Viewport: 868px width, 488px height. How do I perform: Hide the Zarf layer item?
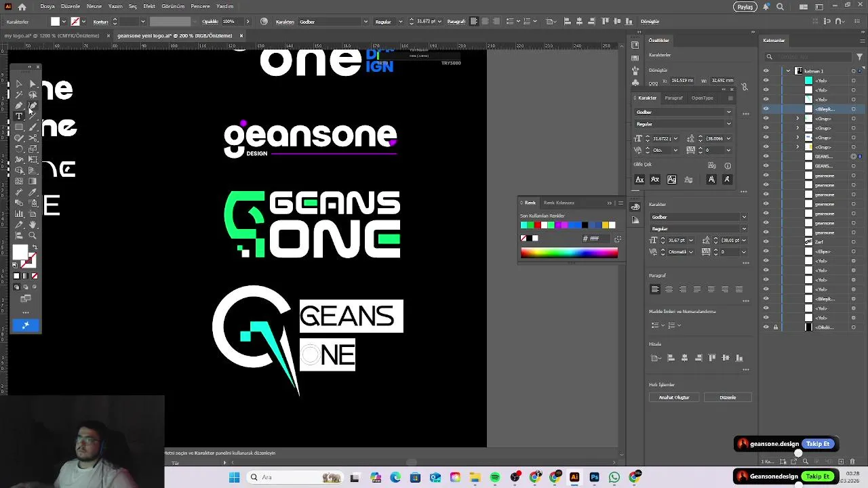pyautogui.click(x=766, y=242)
